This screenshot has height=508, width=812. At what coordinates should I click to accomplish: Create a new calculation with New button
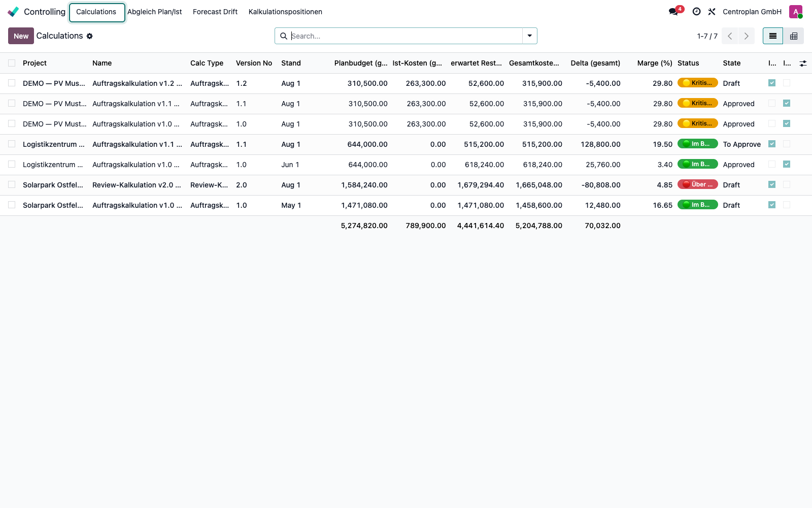click(x=21, y=36)
